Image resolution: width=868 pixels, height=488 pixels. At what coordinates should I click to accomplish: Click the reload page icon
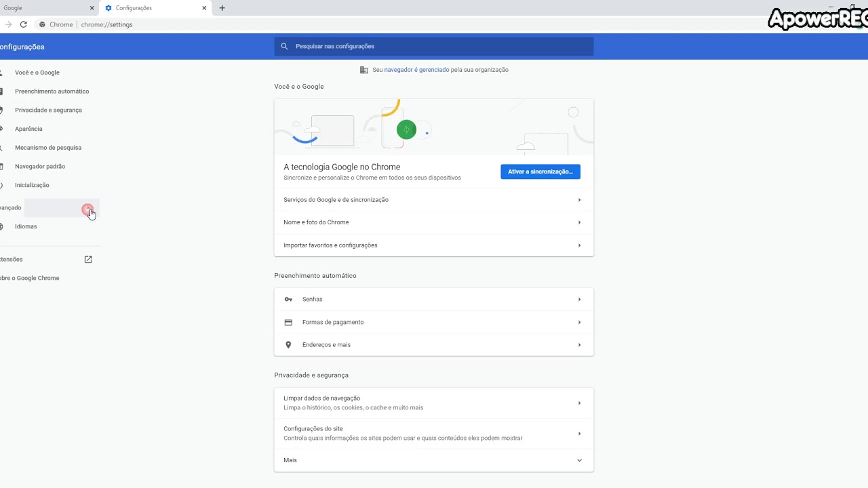[x=23, y=24]
